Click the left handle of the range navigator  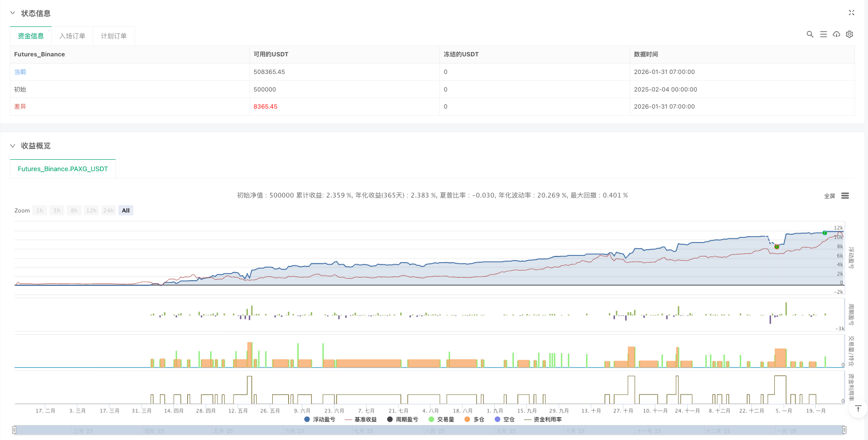[x=14, y=430]
